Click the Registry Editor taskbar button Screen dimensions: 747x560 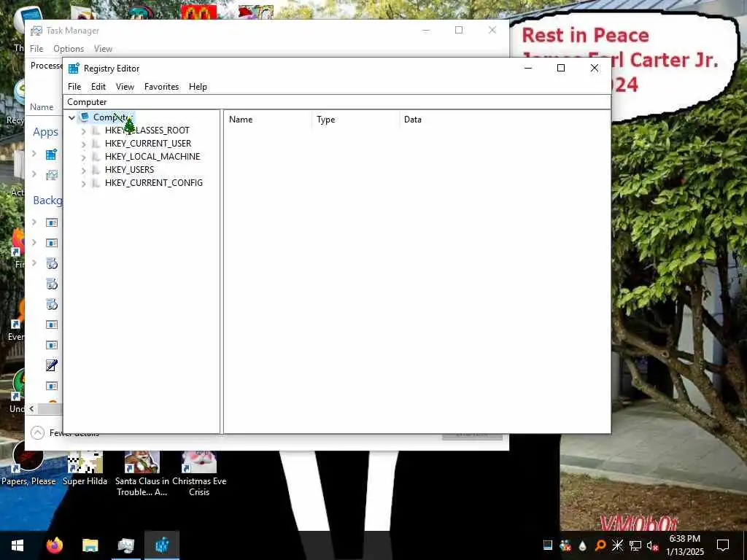[162, 545]
